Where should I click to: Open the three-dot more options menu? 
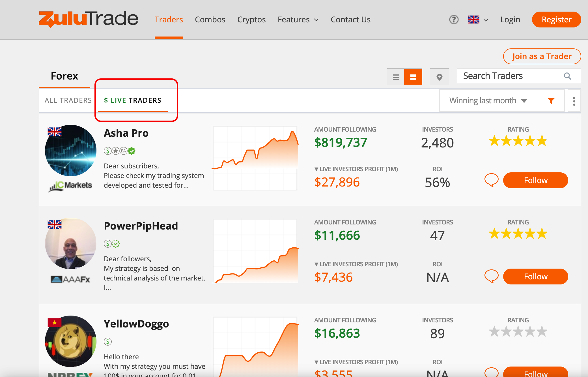click(574, 101)
